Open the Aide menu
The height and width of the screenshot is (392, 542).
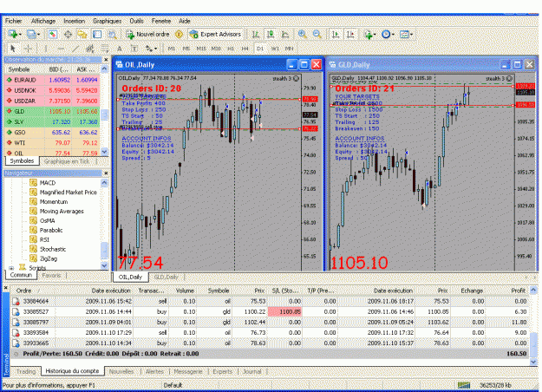[185, 21]
